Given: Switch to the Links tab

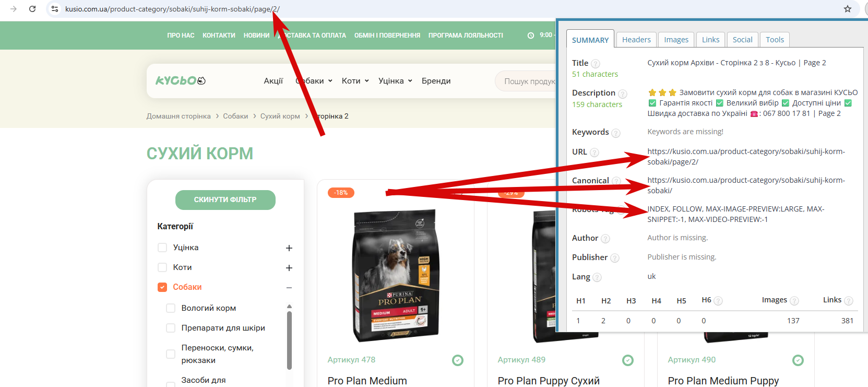Looking at the screenshot, I should click(x=710, y=40).
